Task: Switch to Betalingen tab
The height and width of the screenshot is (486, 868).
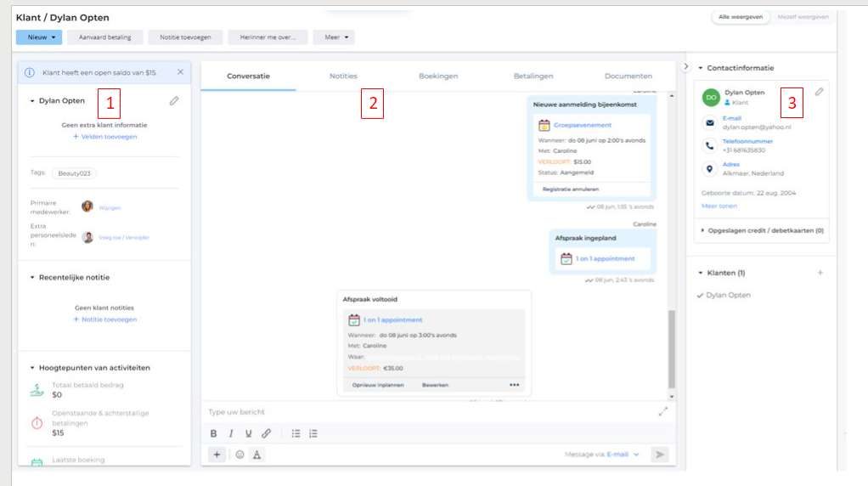Action: [533, 76]
